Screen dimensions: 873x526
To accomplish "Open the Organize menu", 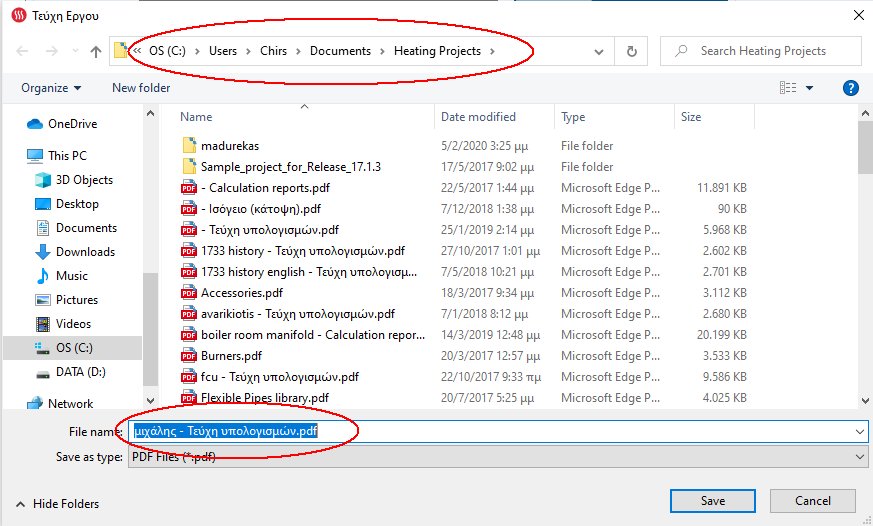I will [51, 88].
